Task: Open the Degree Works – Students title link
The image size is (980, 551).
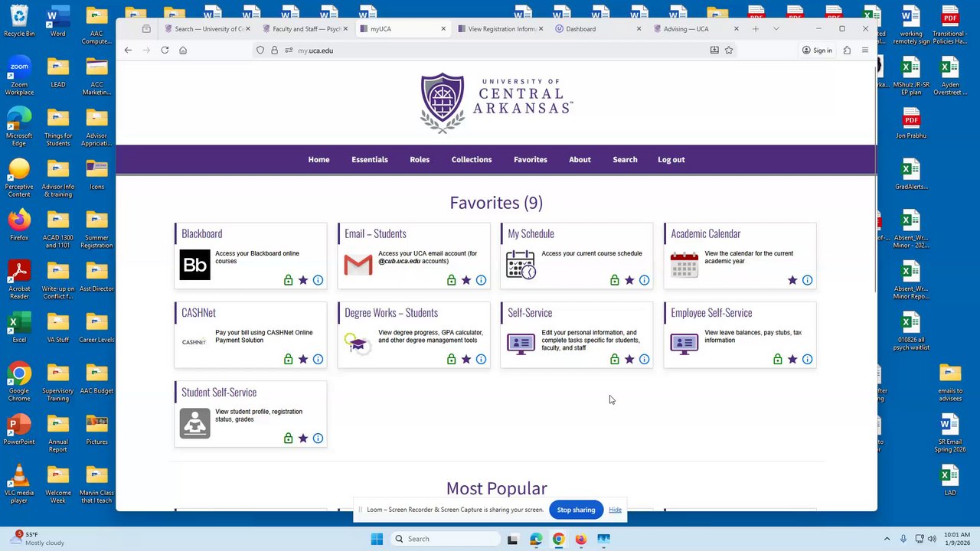Action: 391,313
